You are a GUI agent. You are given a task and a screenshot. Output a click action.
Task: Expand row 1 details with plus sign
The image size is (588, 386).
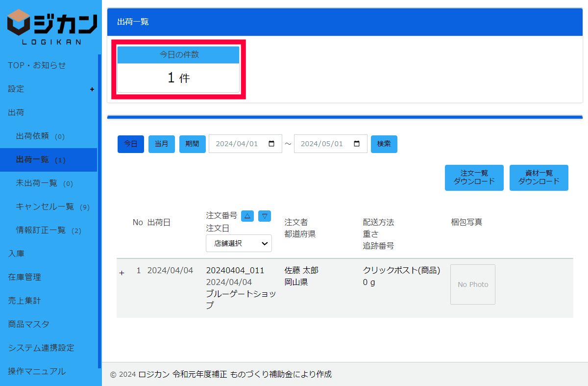pyautogui.click(x=122, y=273)
